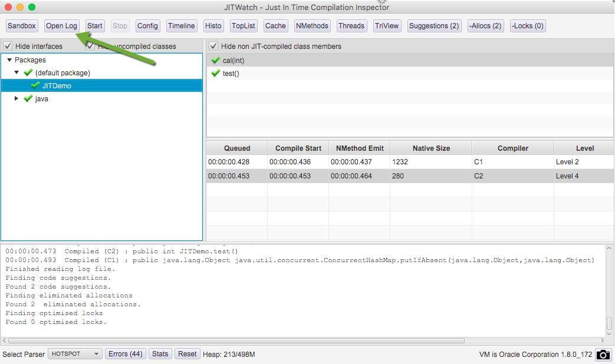
Task: Show the TopList window
Action: point(244,26)
